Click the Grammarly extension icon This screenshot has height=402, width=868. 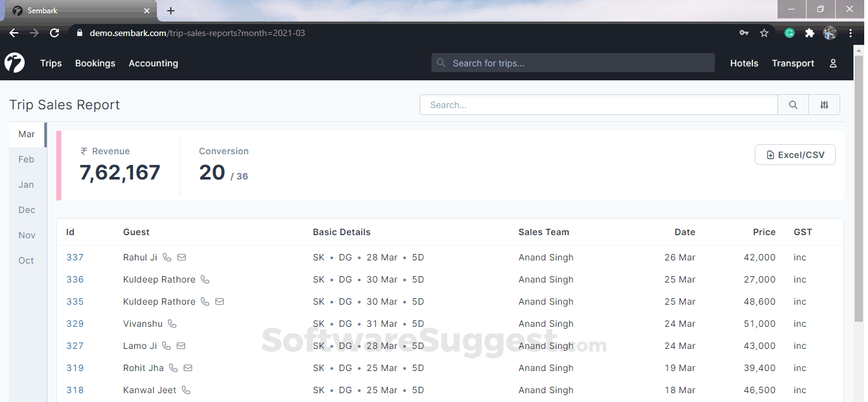click(789, 32)
